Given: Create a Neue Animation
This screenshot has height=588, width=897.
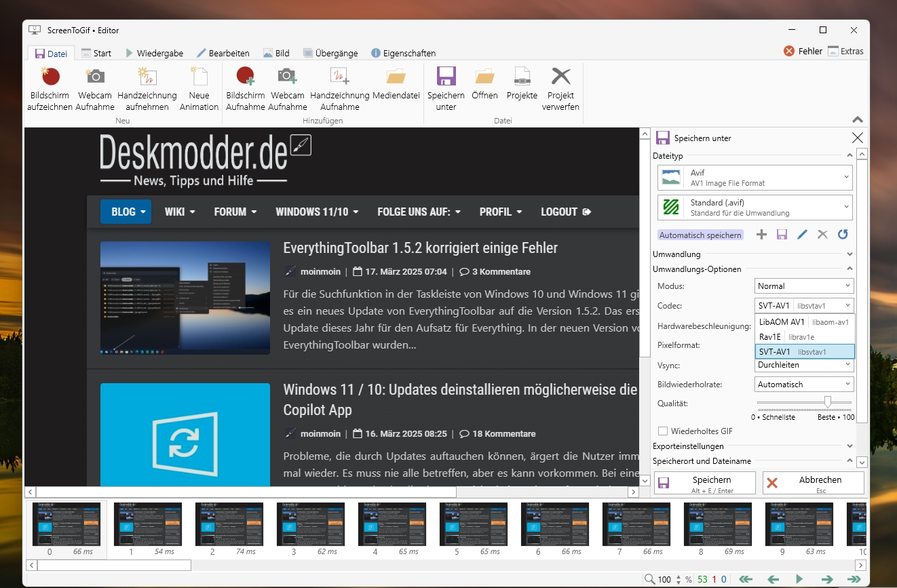Looking at the screenshot, I should coord(199,89).
